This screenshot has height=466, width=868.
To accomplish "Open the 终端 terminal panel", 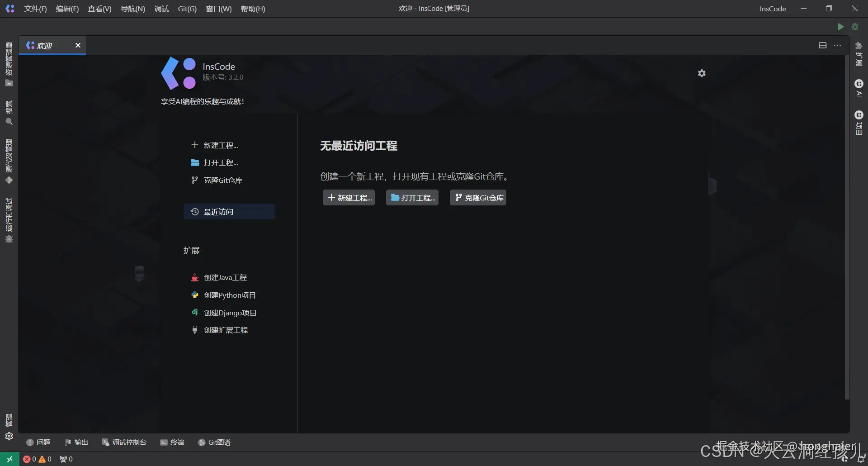I will [x=172, y=442].
